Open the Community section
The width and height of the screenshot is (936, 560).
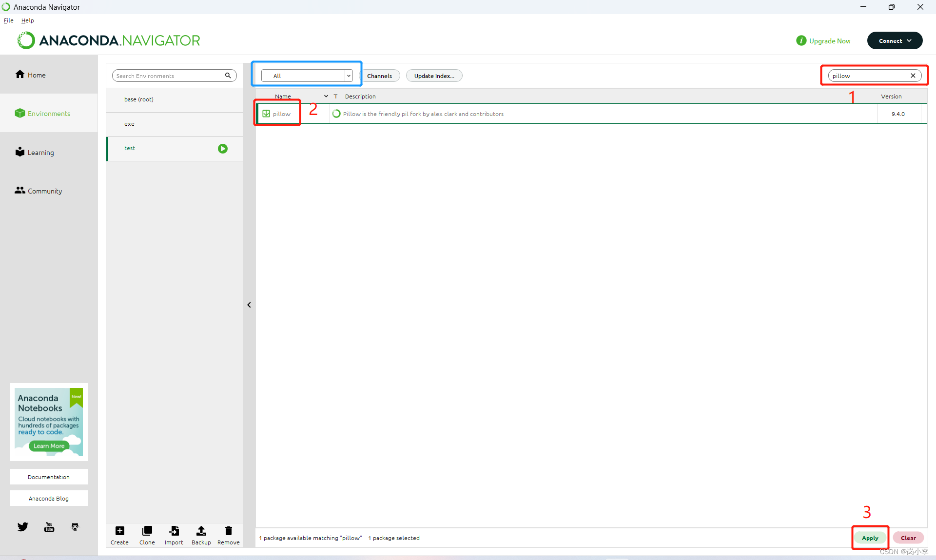point(49,191)
